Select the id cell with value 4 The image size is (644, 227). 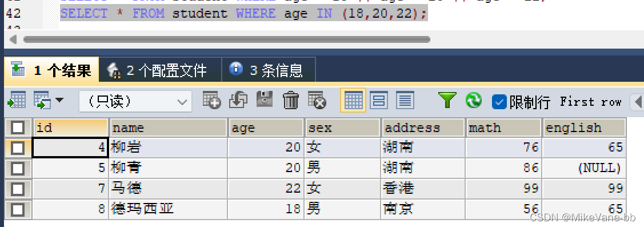pyautogui.click(x=70, y=148)
